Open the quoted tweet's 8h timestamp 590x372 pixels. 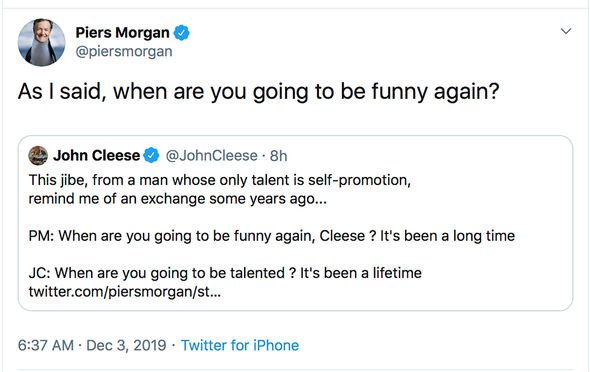point(279,156)
